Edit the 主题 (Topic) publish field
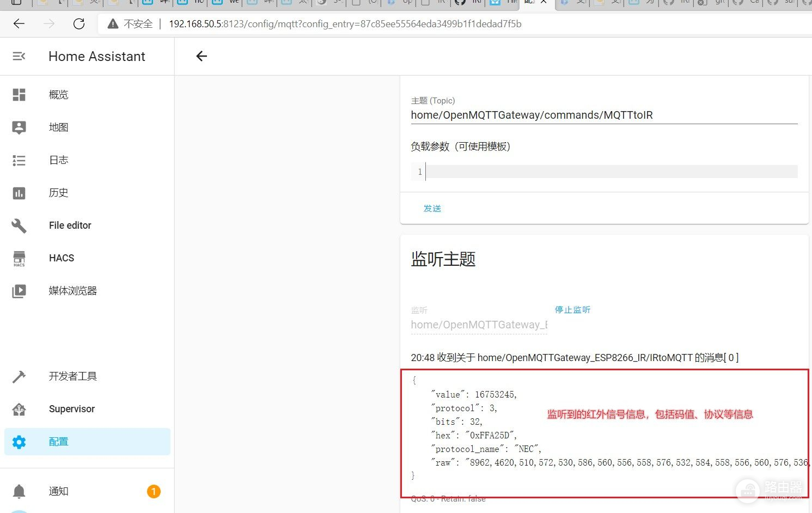 pyautogui.click(x=604, y=115)
